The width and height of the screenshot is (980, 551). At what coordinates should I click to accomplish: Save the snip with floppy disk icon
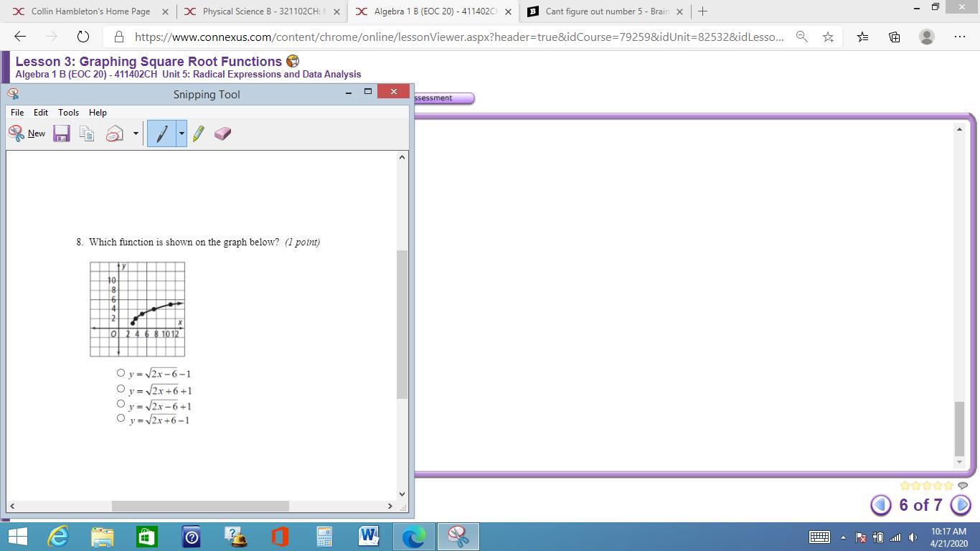pos(62,133)
